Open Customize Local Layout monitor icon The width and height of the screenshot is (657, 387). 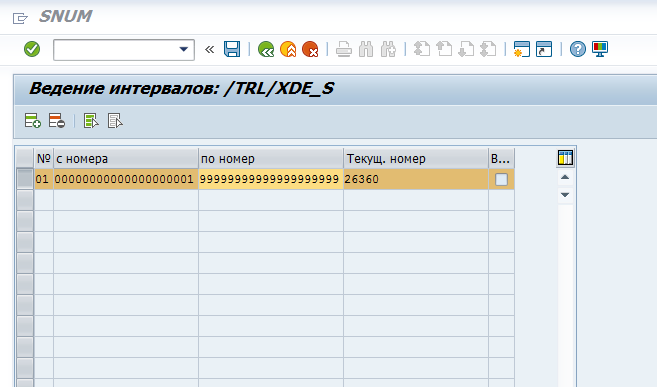click(600, 49)
